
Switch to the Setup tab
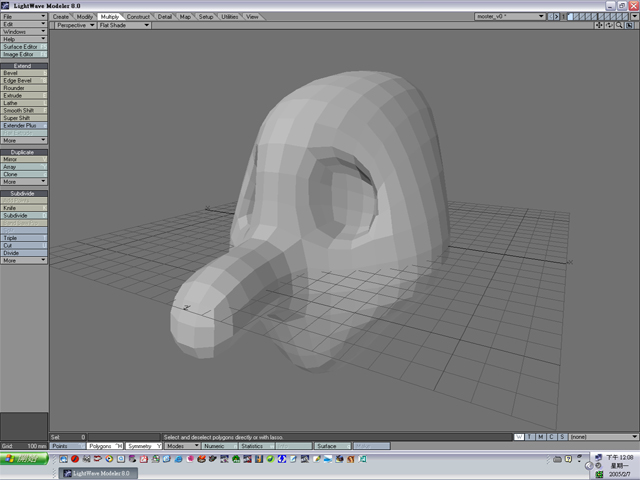tap(206, 17)
